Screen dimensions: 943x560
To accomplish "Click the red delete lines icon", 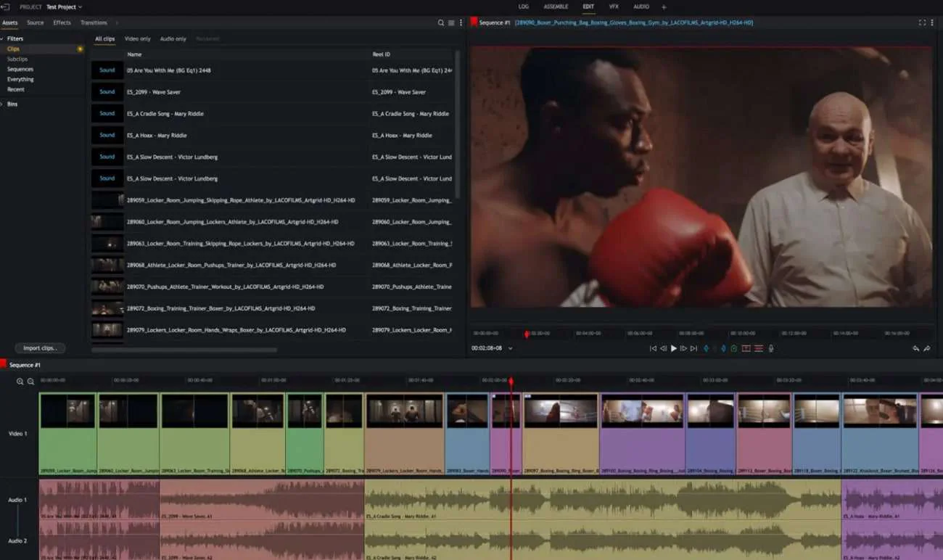I will [759, 348].
